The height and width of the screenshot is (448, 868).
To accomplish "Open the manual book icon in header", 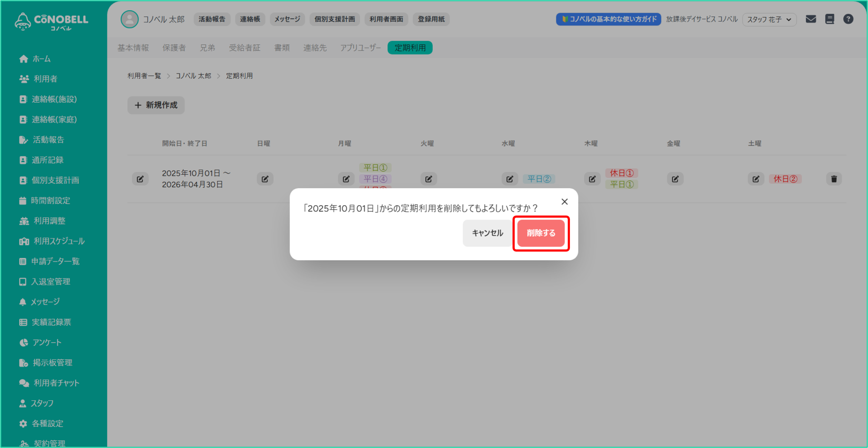I will pos(829,19).
